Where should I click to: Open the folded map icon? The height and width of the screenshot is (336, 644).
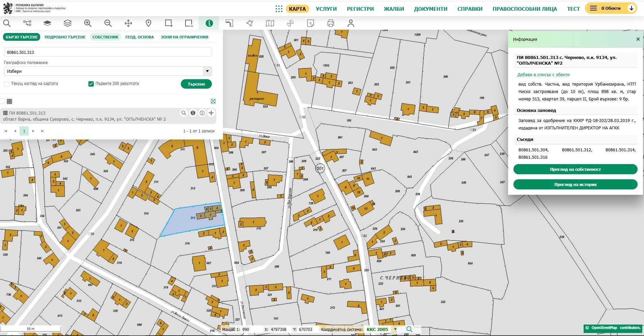point(270,23)
